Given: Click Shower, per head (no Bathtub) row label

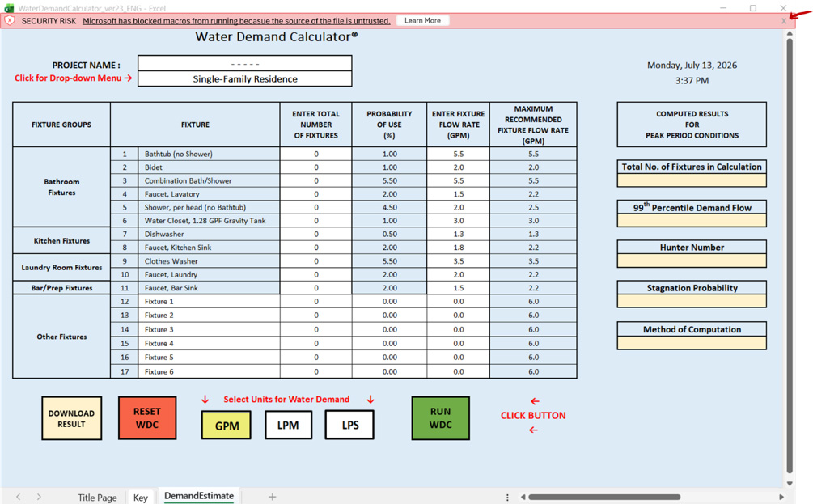Looking at the screenshot, I should (195, 207).
